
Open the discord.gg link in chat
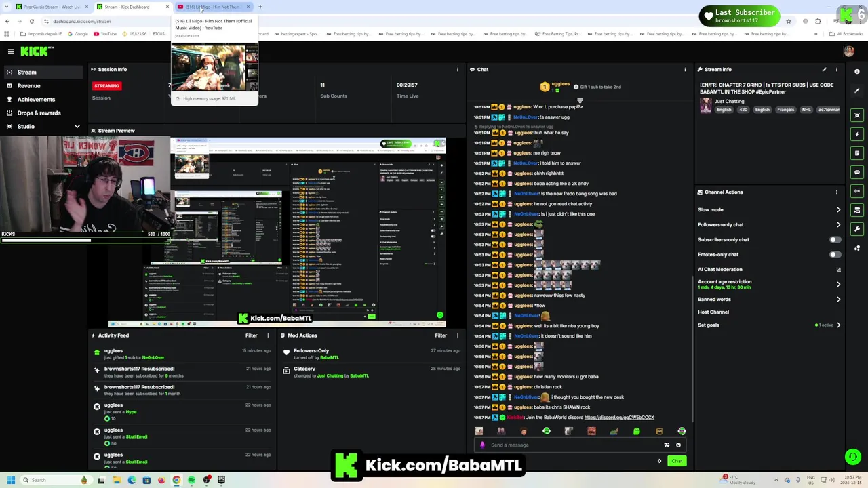[x=619, y=418]
